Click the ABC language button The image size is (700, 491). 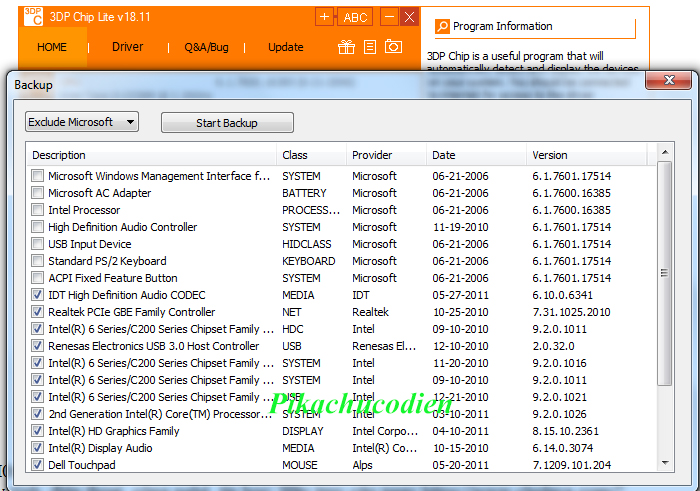[355, 17]
